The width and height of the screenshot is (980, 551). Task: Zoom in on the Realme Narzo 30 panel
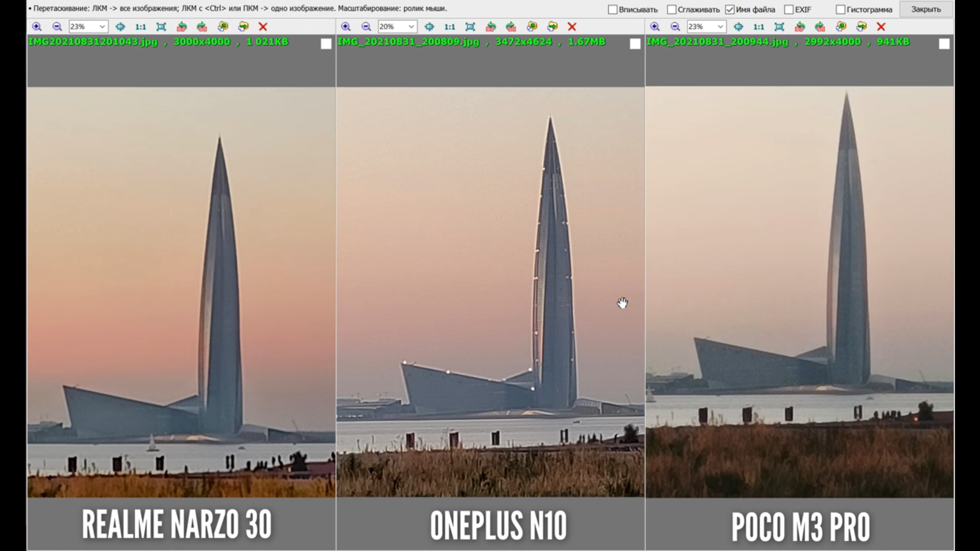37,27
